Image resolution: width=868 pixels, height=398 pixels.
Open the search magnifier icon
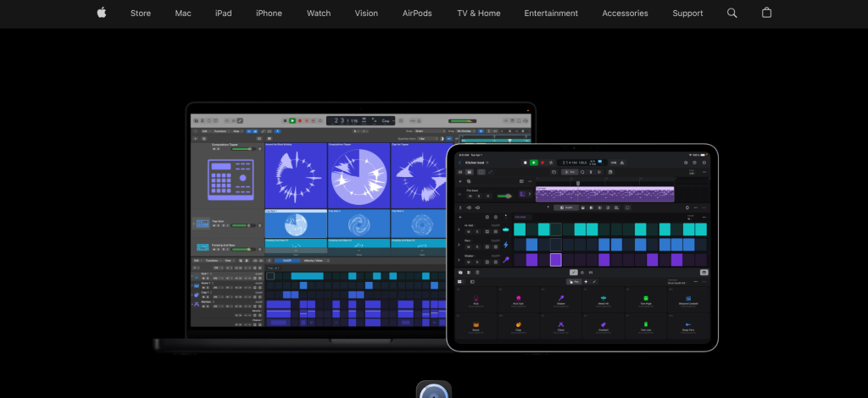tap(732, 13)
